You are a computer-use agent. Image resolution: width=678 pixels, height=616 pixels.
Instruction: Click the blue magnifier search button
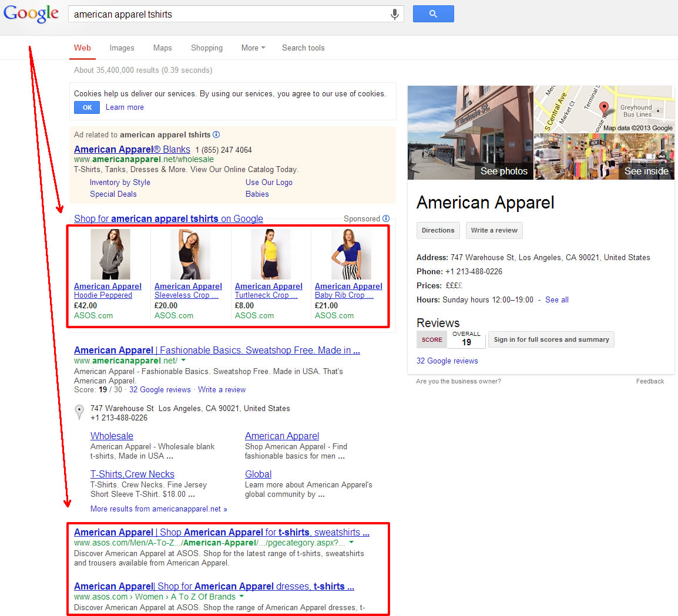pos(433,14)
